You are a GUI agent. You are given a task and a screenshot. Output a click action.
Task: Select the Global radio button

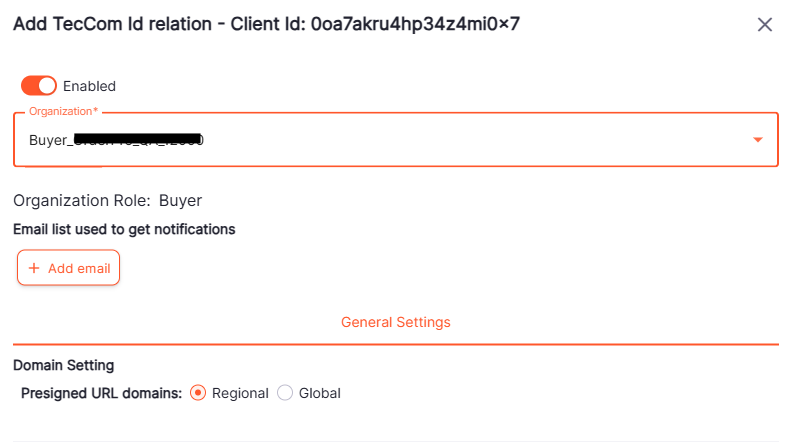coord(285,393)
